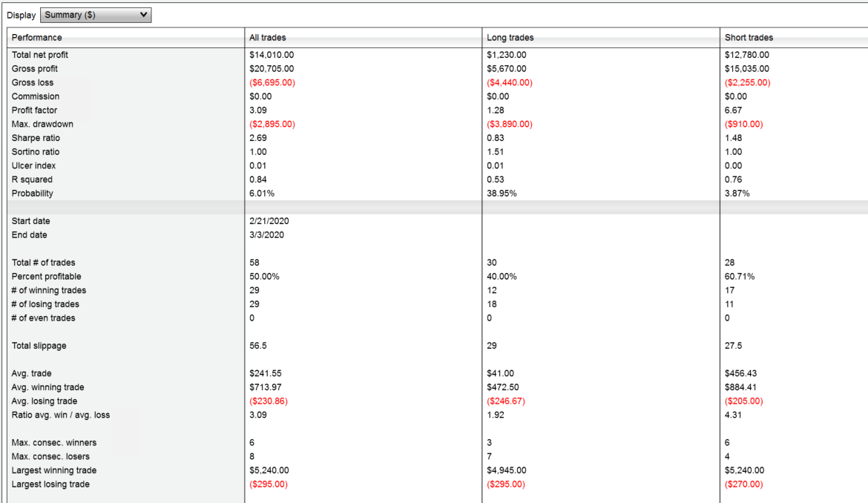Viewport: 868px width, 503px height.
Task: Select Long trades gross loss ($4,440.00)
Action: [x=509, y=82]
